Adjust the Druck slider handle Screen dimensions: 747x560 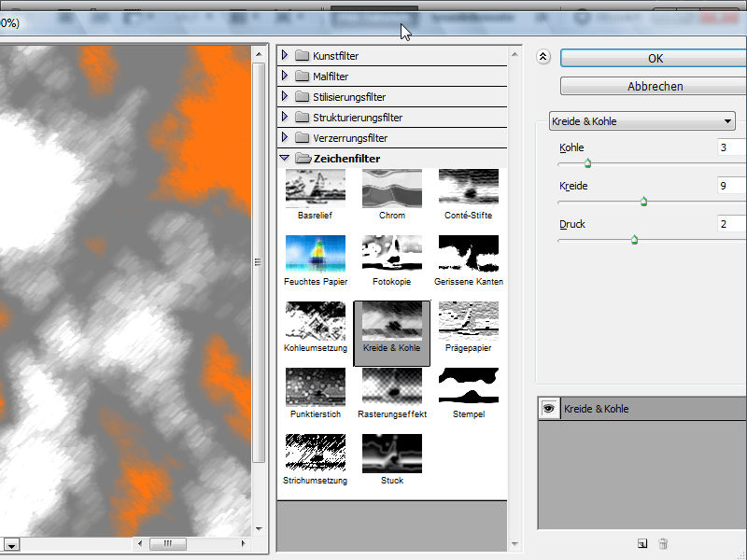634,240
